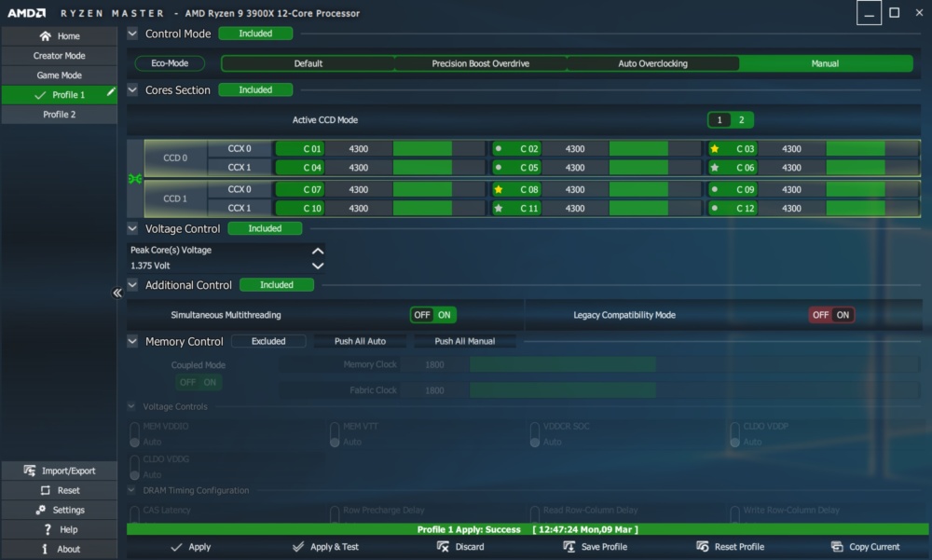Click the gold star on core C 03
932x560 pixels.
(x=715, y=149)
